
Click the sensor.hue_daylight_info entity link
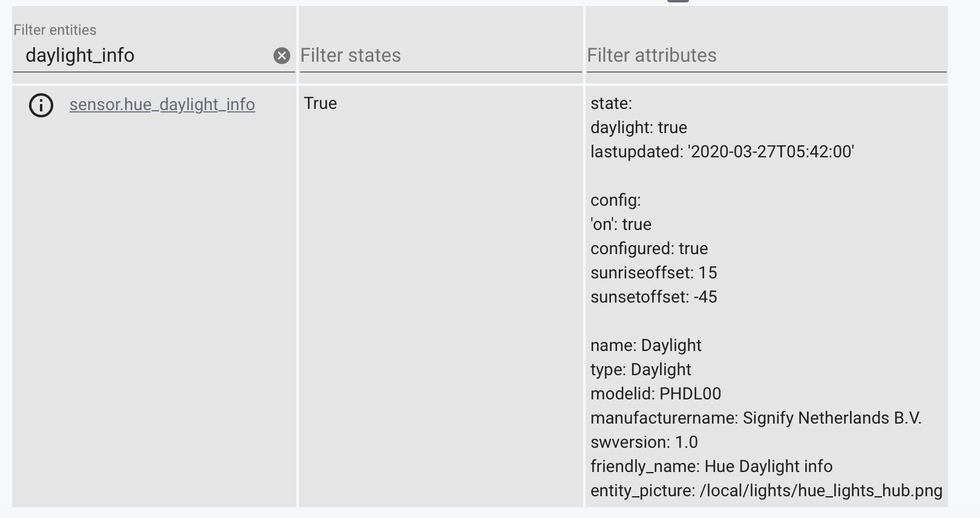(x=162, y=105)
